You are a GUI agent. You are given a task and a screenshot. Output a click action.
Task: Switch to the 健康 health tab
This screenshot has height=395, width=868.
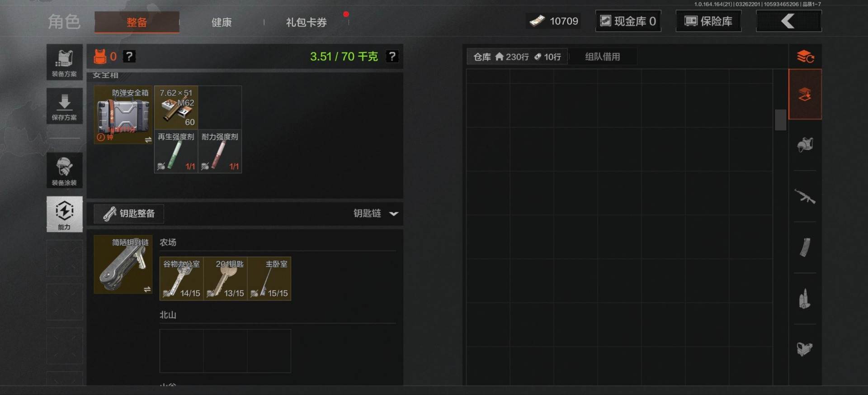222,22
